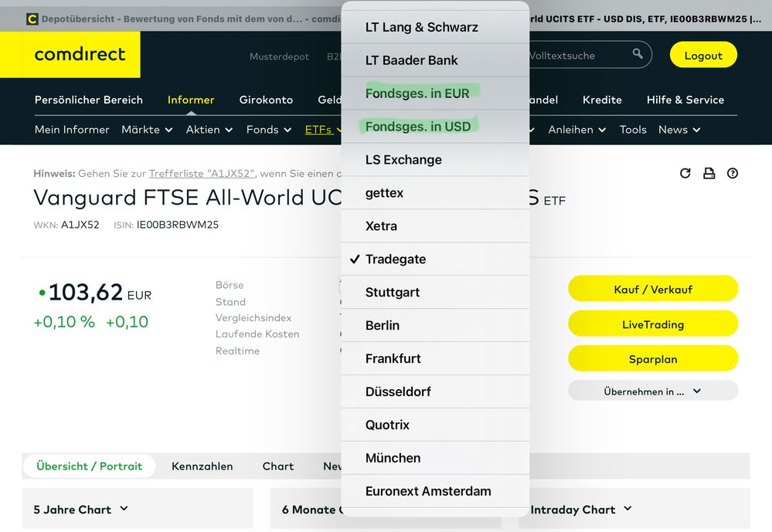
Task: Choose Fondsges. in USD option
Action: pyautogui.click(x=435, y=127)
